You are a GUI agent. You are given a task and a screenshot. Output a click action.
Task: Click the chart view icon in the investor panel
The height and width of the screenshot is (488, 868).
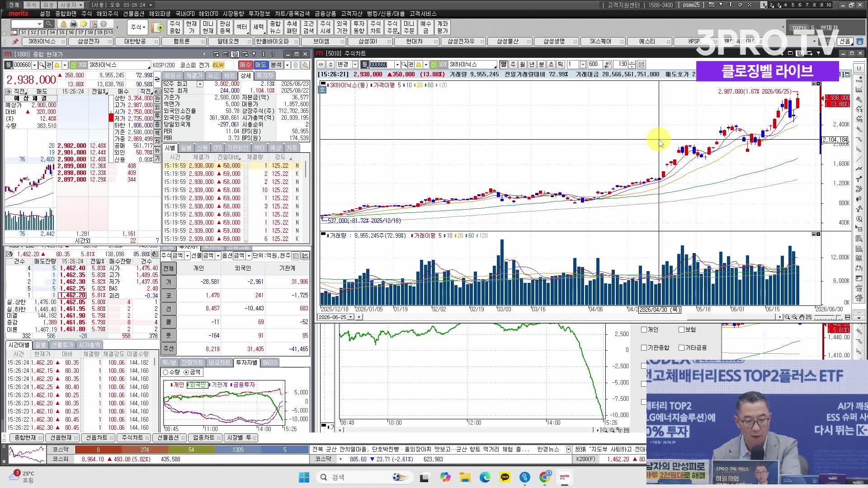pyautogui.click(x=305, y=256)
